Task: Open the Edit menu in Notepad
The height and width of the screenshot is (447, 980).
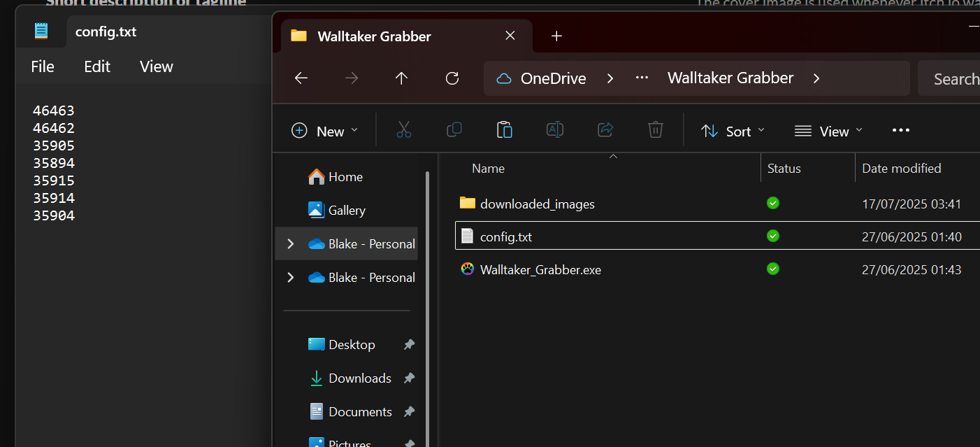Action: (x=97, y=66)
